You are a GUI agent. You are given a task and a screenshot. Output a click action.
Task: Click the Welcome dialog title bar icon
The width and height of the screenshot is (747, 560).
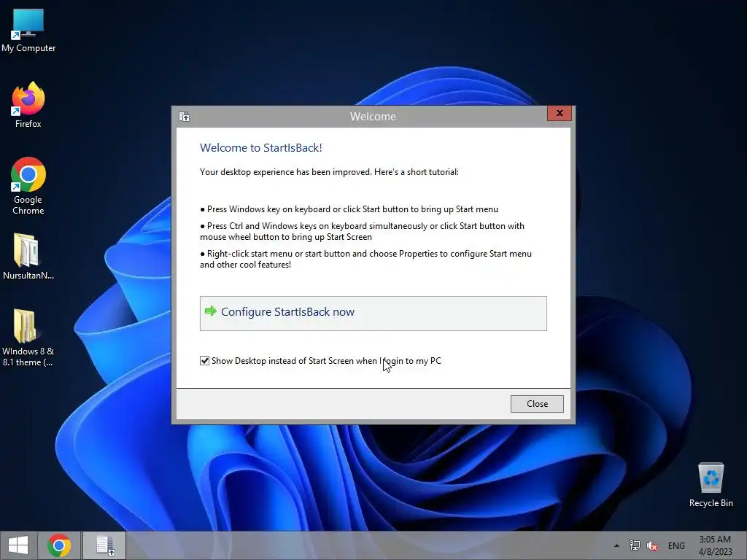pyautogui.click(x=185, y=117)
